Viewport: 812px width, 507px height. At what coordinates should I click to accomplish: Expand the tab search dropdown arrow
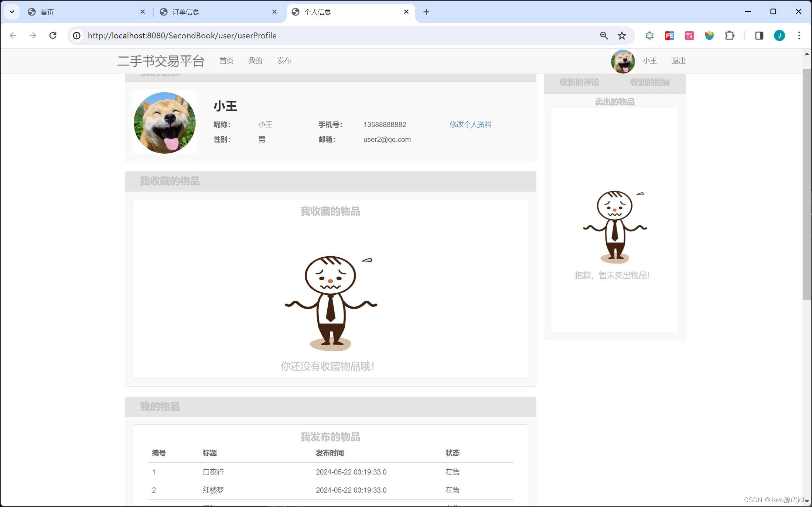(x=12, y=12)
